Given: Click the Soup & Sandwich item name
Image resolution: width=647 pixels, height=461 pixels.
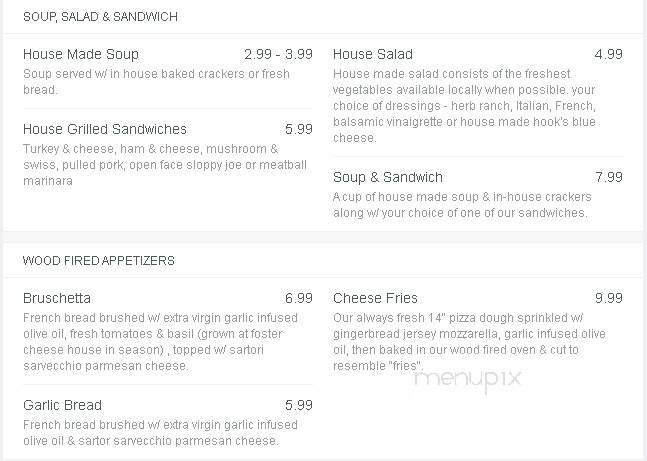Looking at the screenshot, I should (387, 177).
